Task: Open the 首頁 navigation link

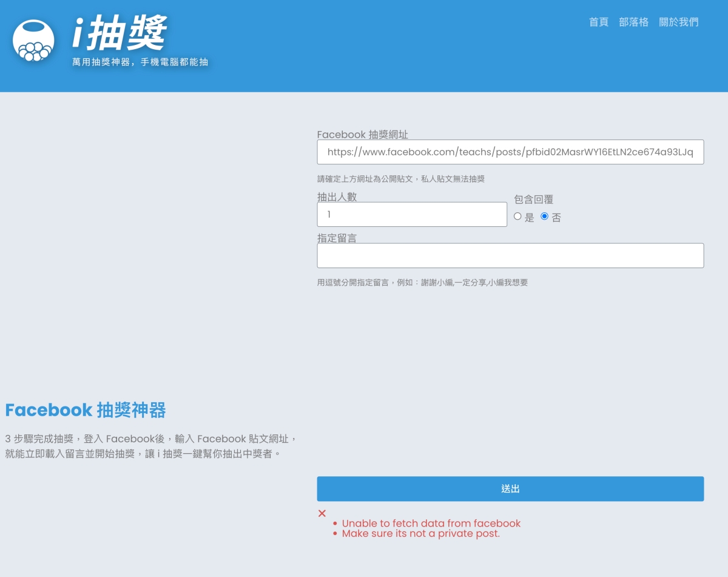Action: click(598, 22)
